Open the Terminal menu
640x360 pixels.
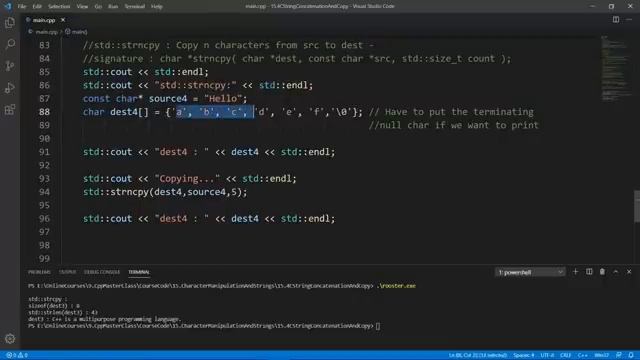click(134, 7)
